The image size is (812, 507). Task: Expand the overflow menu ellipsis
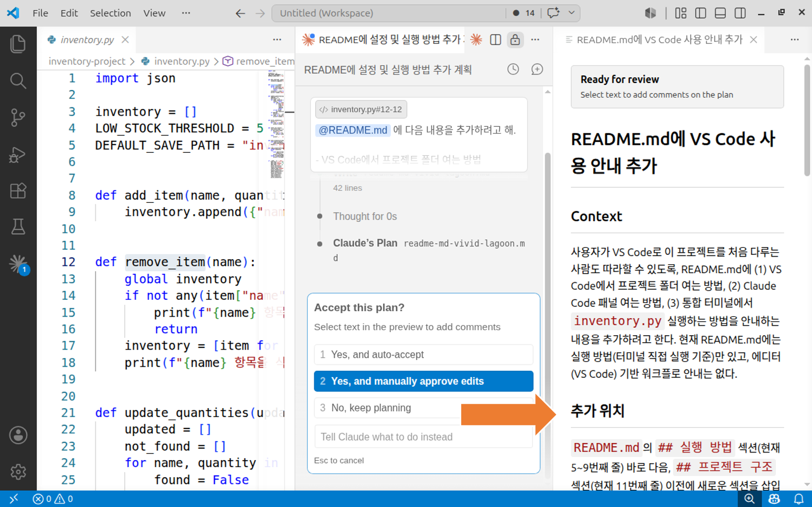(186, 13)
